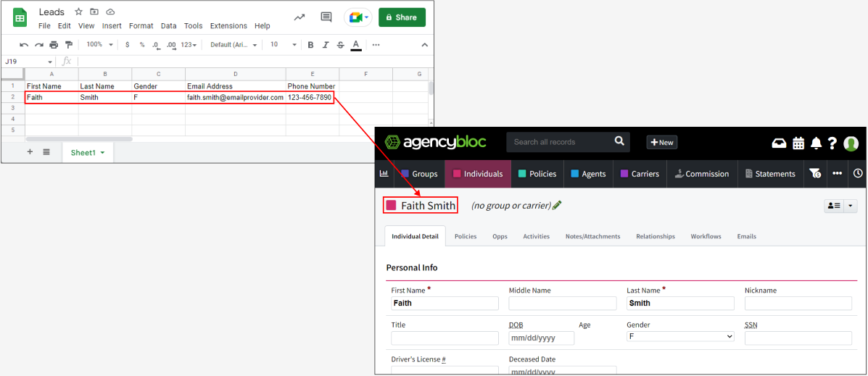Open the Insert menu in Sheets
The height and width of the screenshot is (376, 868).
[112, 26]
